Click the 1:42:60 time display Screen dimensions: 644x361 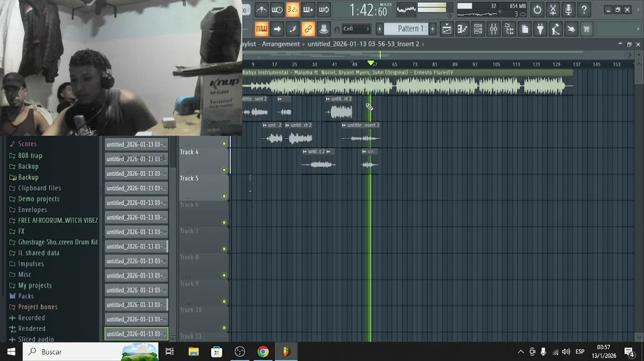click(x=369, y=10)
